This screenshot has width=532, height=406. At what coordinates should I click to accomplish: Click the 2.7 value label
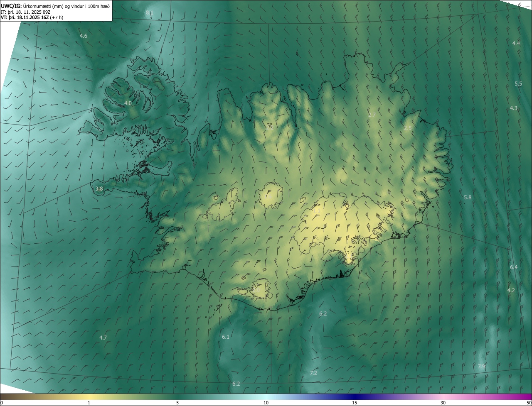372,115
